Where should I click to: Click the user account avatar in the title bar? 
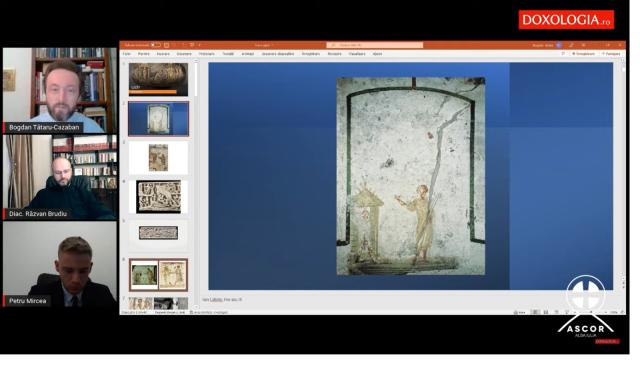tap(559, 45)
